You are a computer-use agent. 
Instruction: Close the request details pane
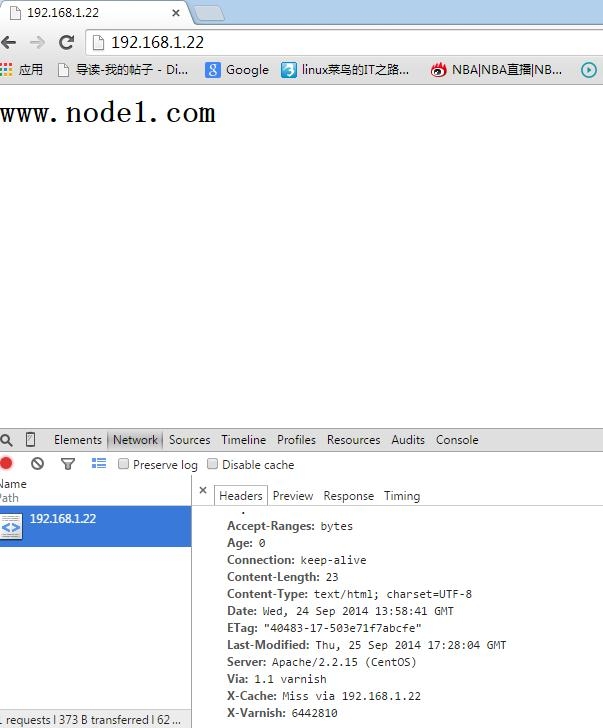pos(203,490)
